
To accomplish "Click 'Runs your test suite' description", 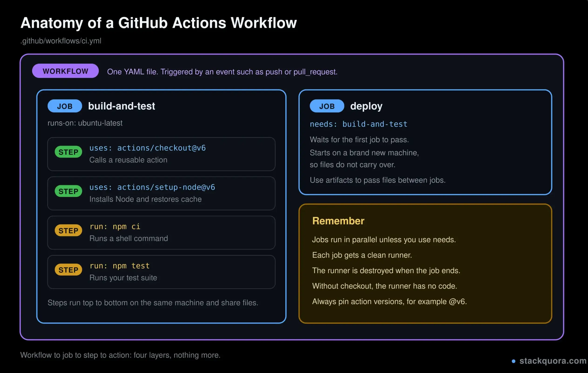I will tap(123, 278).
